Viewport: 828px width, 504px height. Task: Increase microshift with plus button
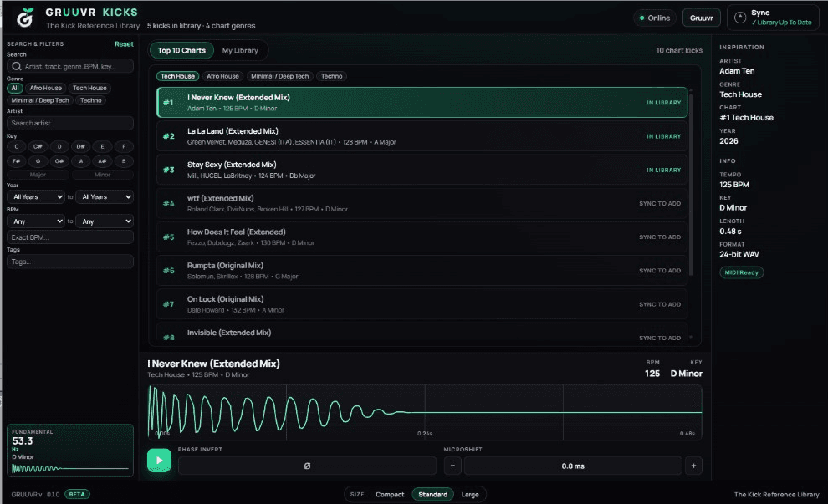[x=693, y=466]
